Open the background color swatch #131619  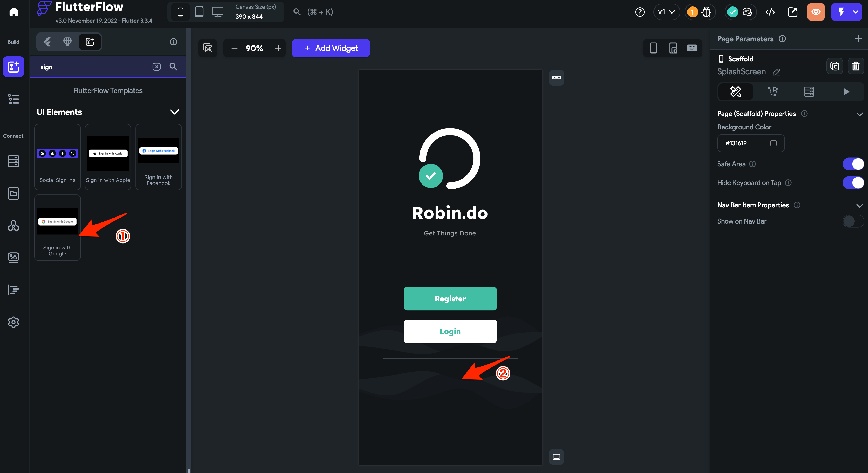(x=773, y=143)
